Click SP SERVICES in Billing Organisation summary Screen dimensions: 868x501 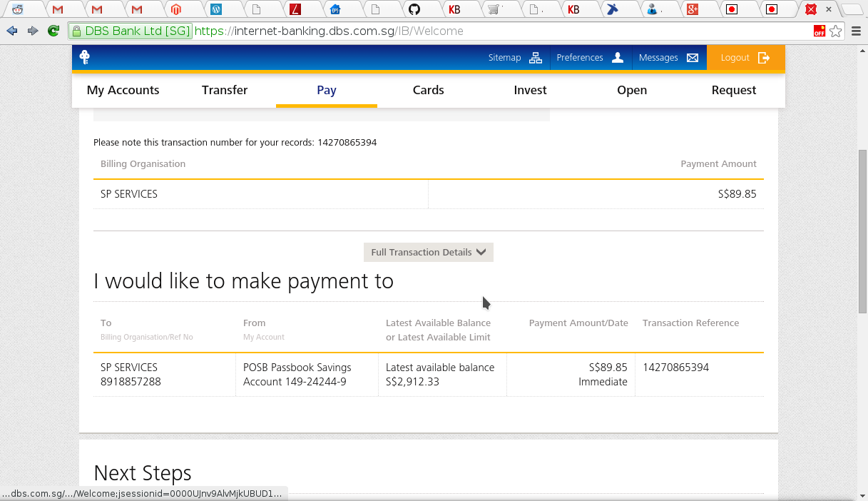[x=129, y=194]
